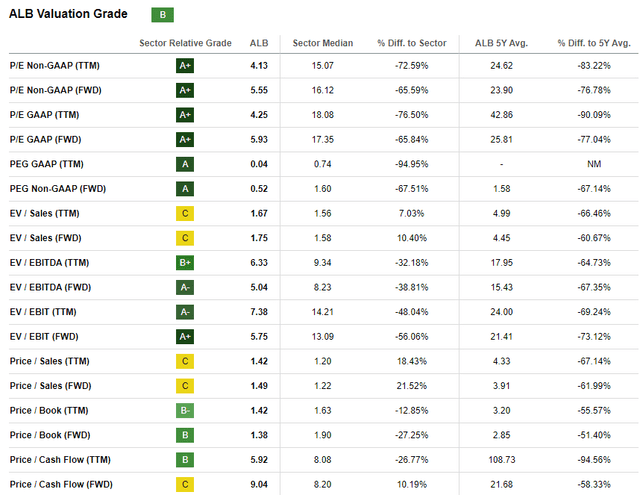Open the P/E GAAP (TTM) metric row label

pos(44,115)
